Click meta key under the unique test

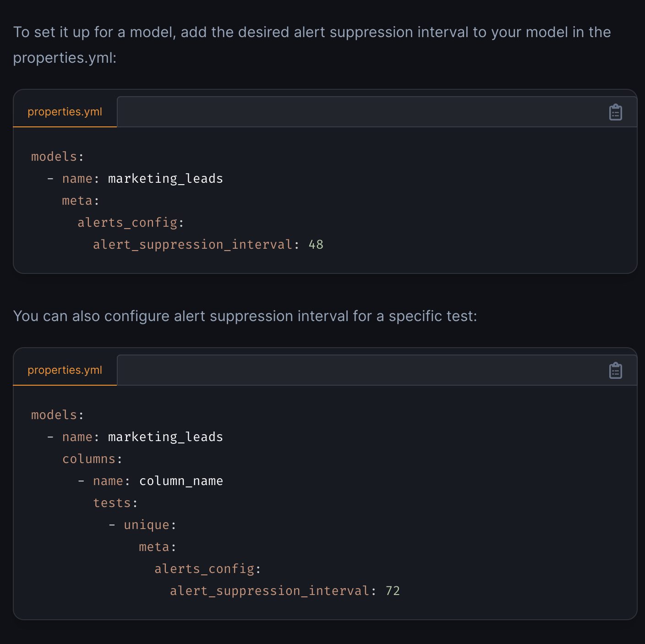pyautogui.click(x=154, y=547)
